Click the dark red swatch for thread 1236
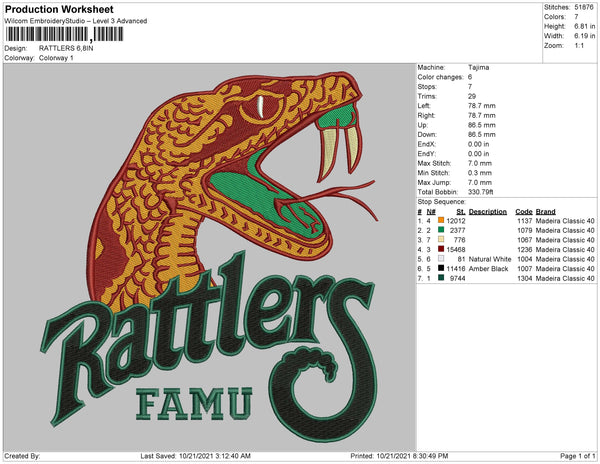600x464 pixels. pyautogui.click(x=441, y=249)
